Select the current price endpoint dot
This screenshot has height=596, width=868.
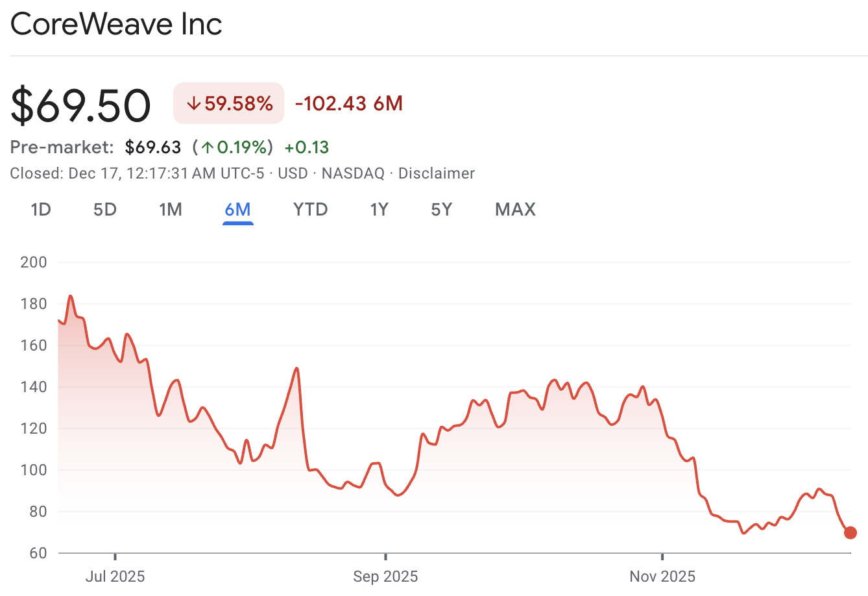(850, 532)
